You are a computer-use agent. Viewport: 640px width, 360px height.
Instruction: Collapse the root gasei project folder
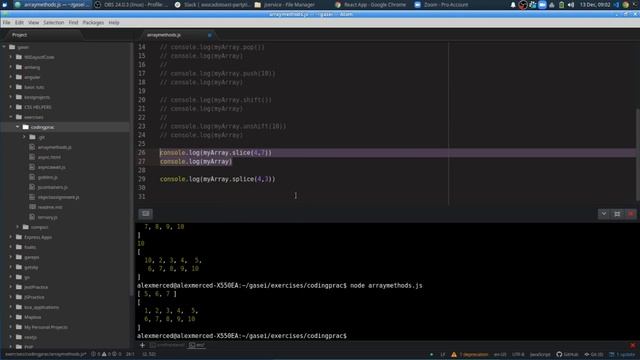[x=4, y=47]
